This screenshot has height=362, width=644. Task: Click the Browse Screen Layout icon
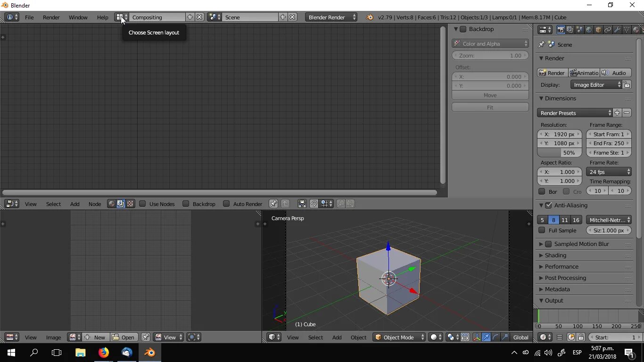122,17
